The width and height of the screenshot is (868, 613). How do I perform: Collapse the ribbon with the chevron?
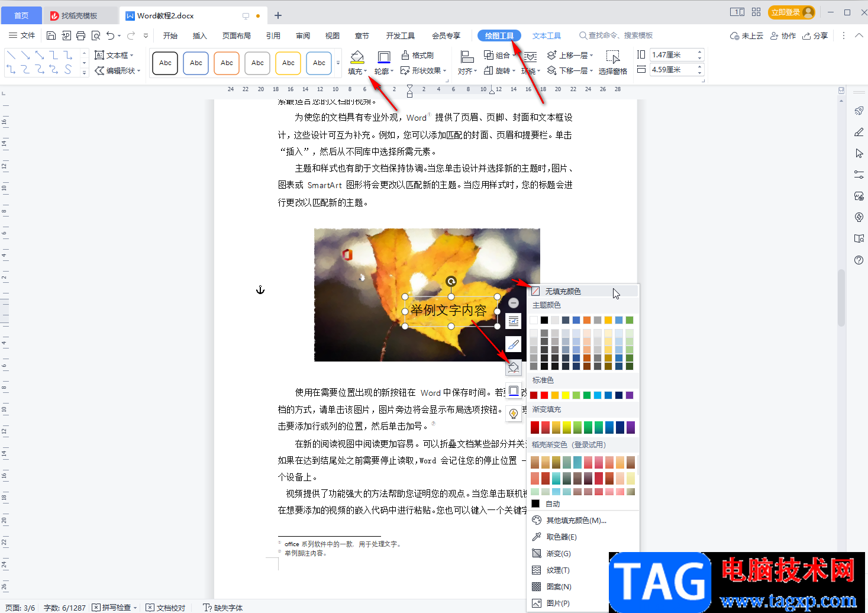coord(859,36)
